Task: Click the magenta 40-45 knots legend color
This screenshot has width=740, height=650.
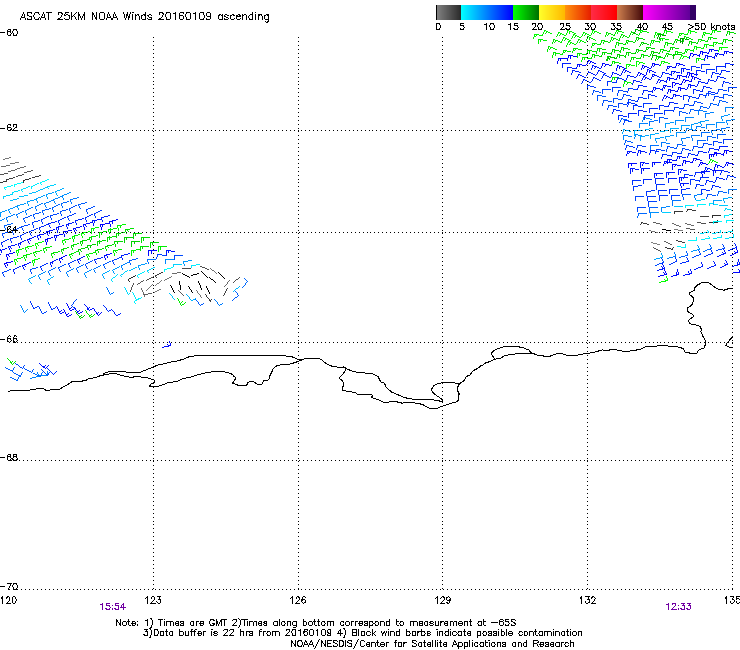Action: pos(656,12)
